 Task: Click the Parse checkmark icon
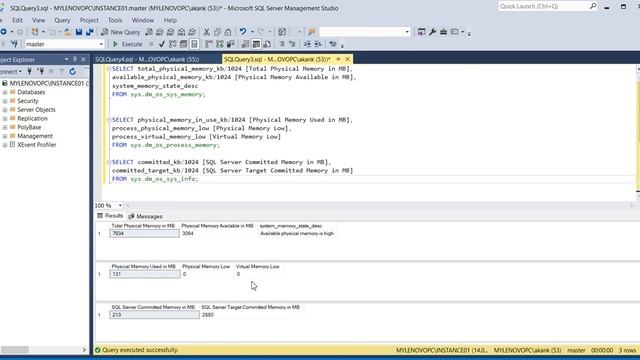coord(162,44)
